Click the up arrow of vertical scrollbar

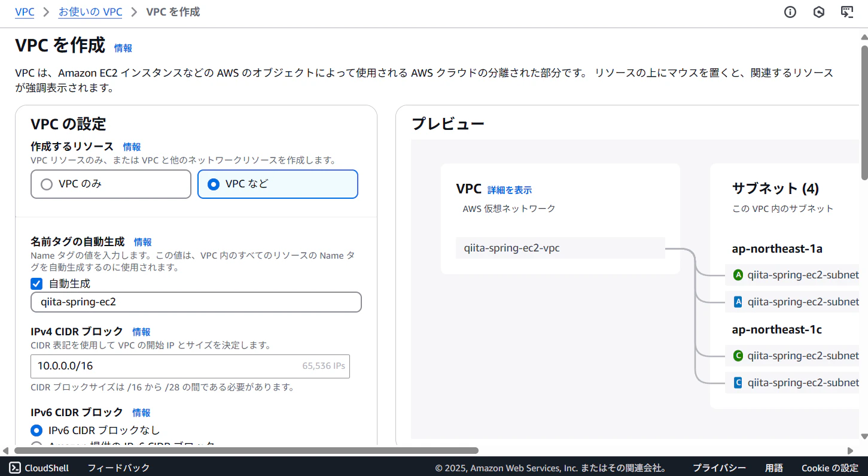[864, 37]
